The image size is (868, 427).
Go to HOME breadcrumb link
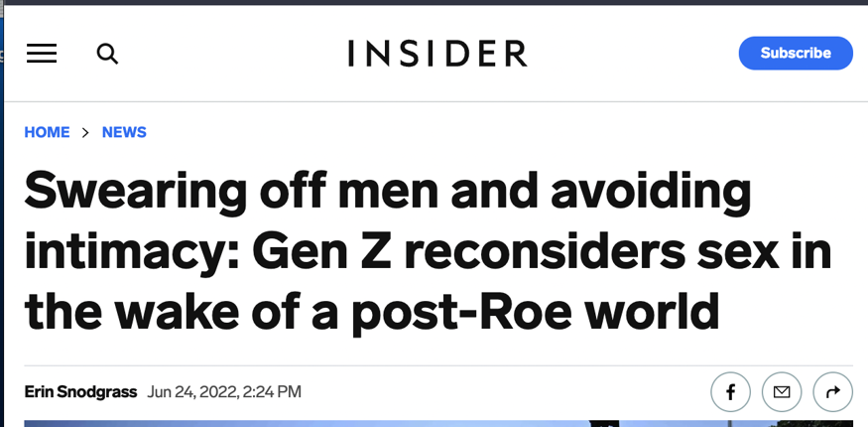coord(47,132)
